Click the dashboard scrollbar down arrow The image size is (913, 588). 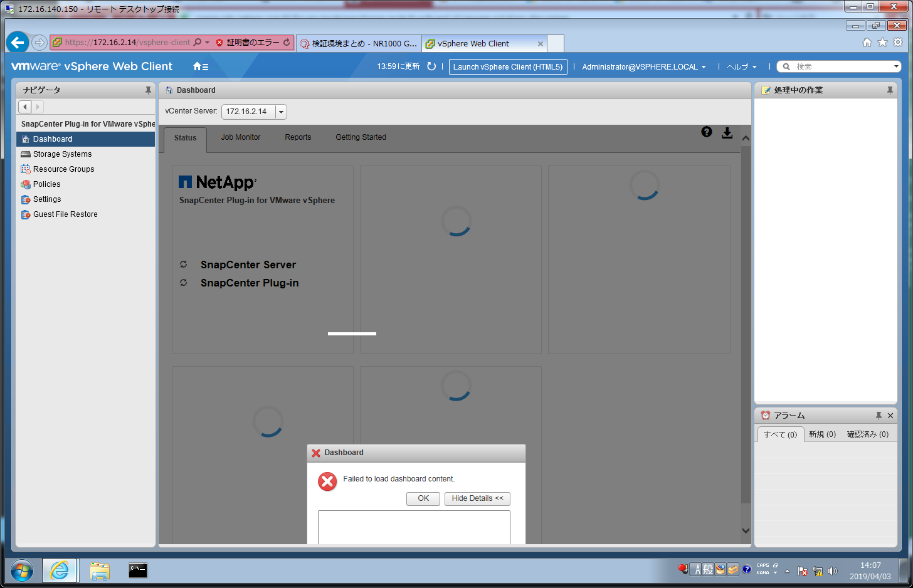[746, 530]
